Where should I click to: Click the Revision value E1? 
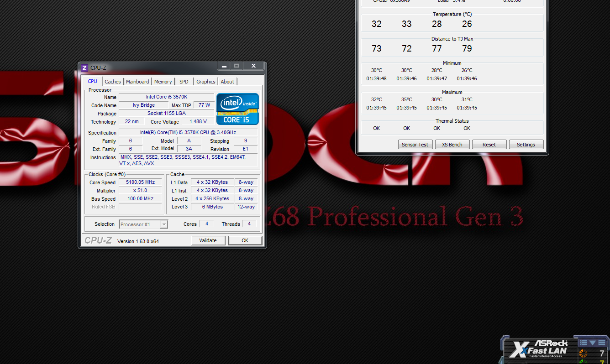point(246,149)
